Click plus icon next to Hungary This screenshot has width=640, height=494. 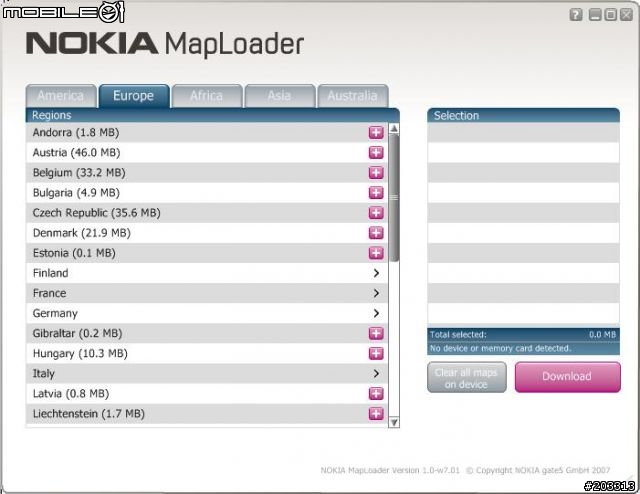pos(376,353)
